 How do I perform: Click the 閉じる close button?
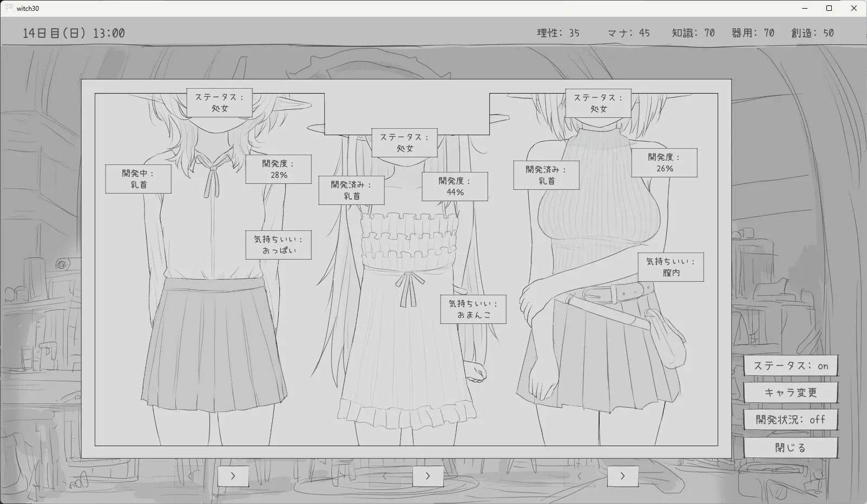coord(791,447)
